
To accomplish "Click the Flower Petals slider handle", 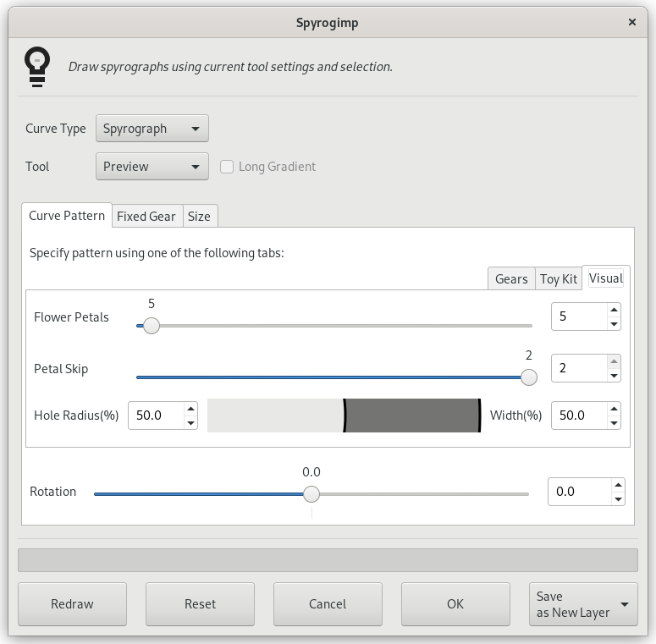I will (152, 326).
